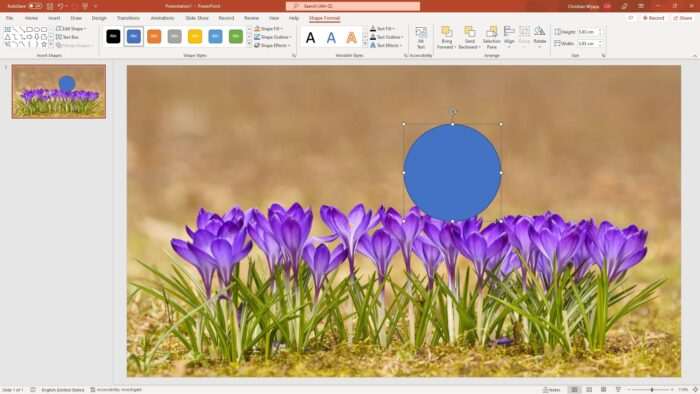Click the Start From Beginning presentation icon
700x394 pixels.
[85, 6]
